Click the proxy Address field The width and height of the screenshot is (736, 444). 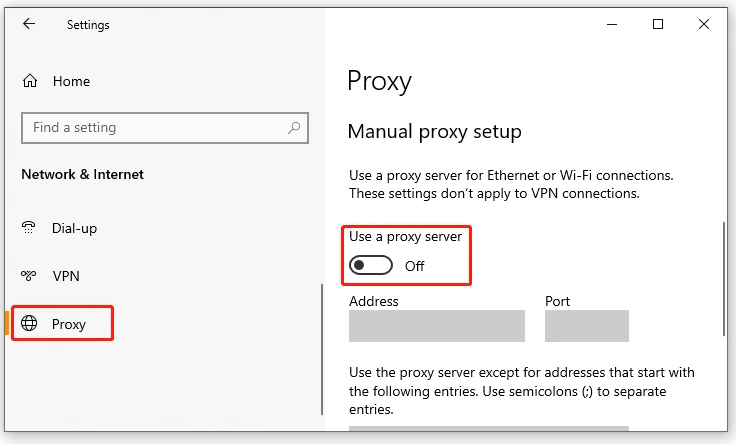(x=436, y=326)
